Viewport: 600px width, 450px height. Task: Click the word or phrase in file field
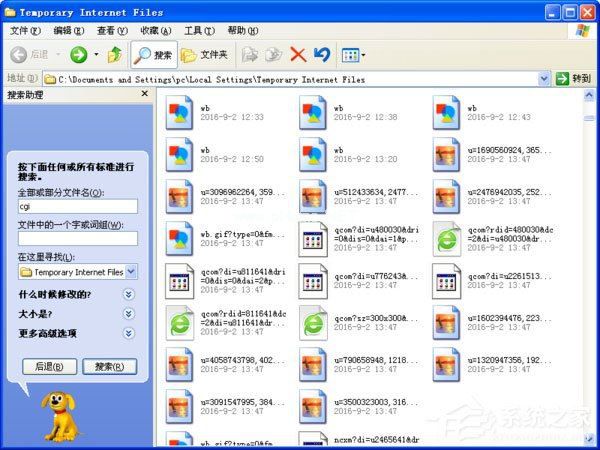pyautogui.click(x=78, y=238)
